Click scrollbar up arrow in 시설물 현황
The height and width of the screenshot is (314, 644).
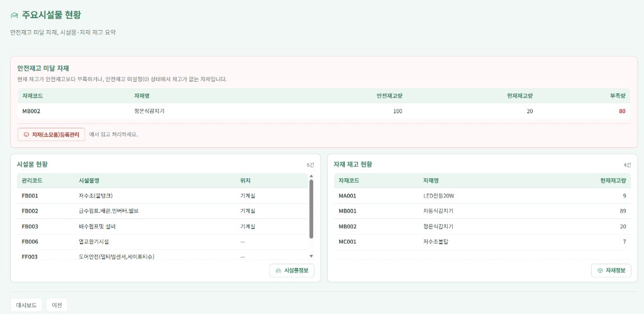[x=311, y=176]
